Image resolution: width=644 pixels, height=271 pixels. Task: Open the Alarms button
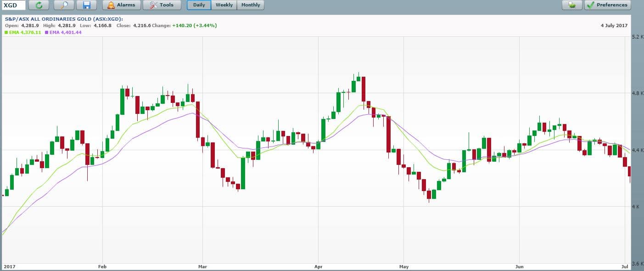121,5
